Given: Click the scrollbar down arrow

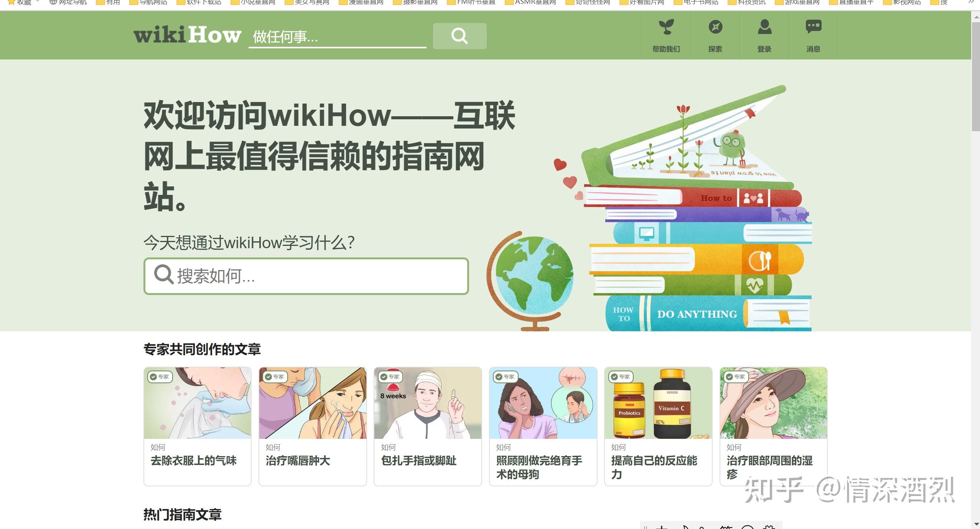Looking at the screenshot, I should coord(976,524).
